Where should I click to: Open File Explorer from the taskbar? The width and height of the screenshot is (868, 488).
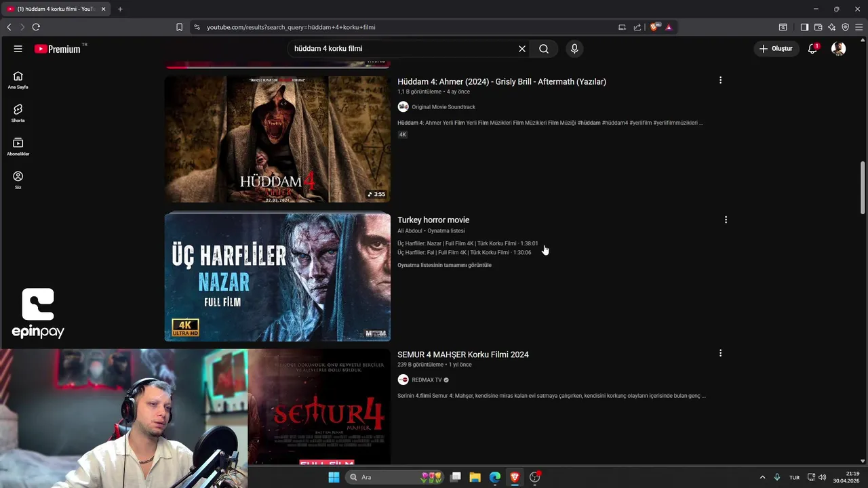click(x=475, y=477)
